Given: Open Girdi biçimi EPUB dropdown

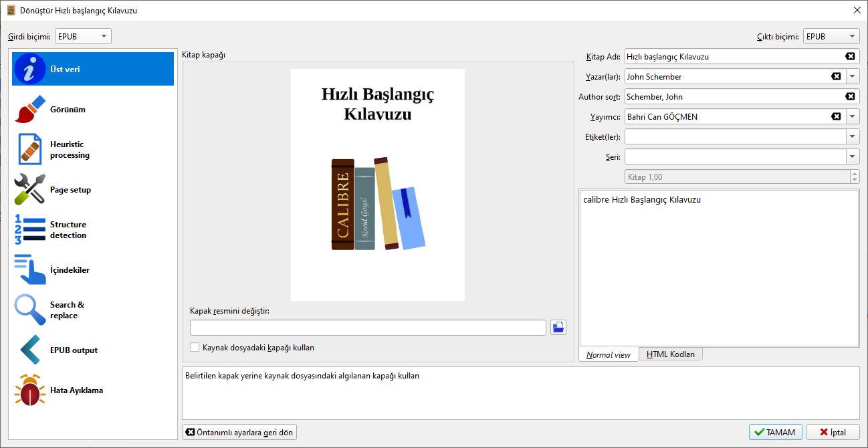Looking at the screenshot, I should 83,36.
